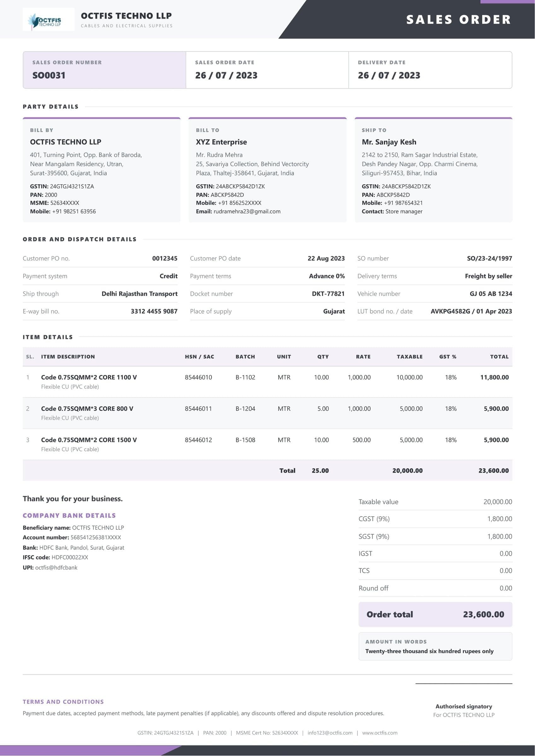
Task: Click IFSC code 'HDFC00022XX'
Action: point(70,558)
